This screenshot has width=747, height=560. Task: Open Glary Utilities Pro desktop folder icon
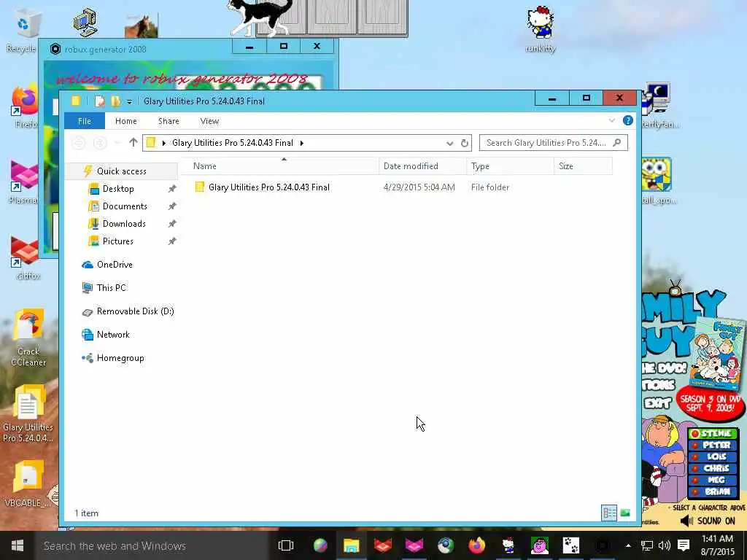28,413
